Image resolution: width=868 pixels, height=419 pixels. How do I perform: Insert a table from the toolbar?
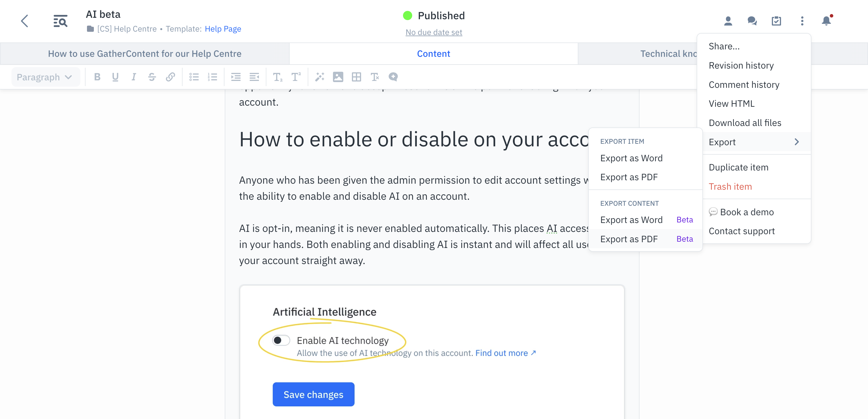pyautogui.click(x=356, y=77)
